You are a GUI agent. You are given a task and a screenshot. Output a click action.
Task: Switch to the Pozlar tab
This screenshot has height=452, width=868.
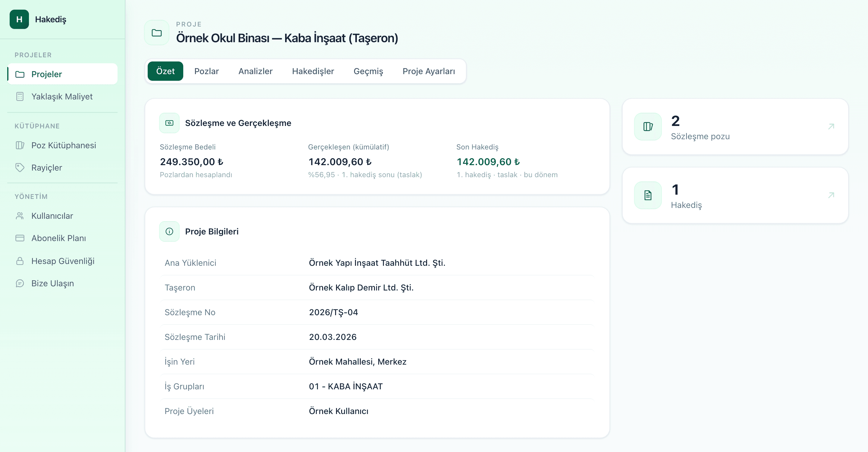tap(206, 71)
